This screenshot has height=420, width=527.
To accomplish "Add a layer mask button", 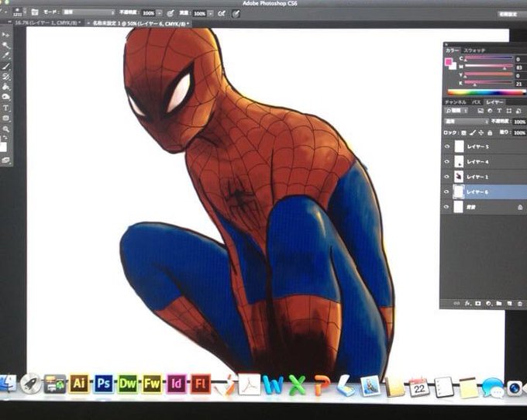I will 477,304.
